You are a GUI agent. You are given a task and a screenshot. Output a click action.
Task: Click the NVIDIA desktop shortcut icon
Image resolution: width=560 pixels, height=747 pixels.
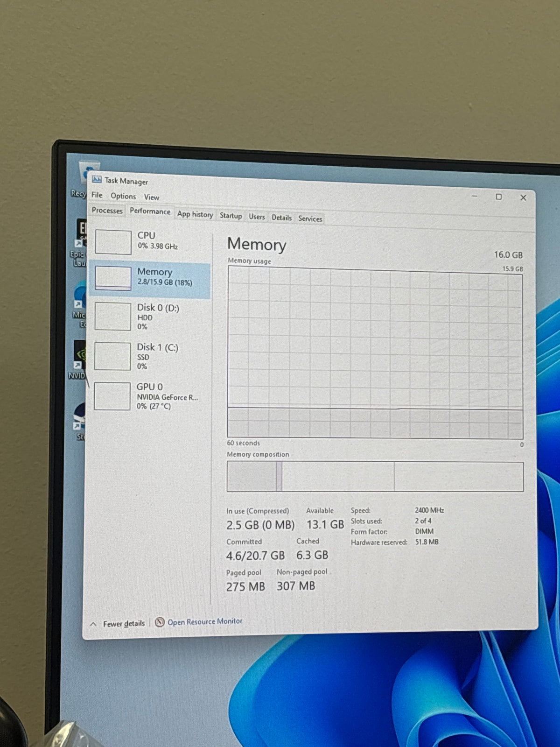click(78, 360)
